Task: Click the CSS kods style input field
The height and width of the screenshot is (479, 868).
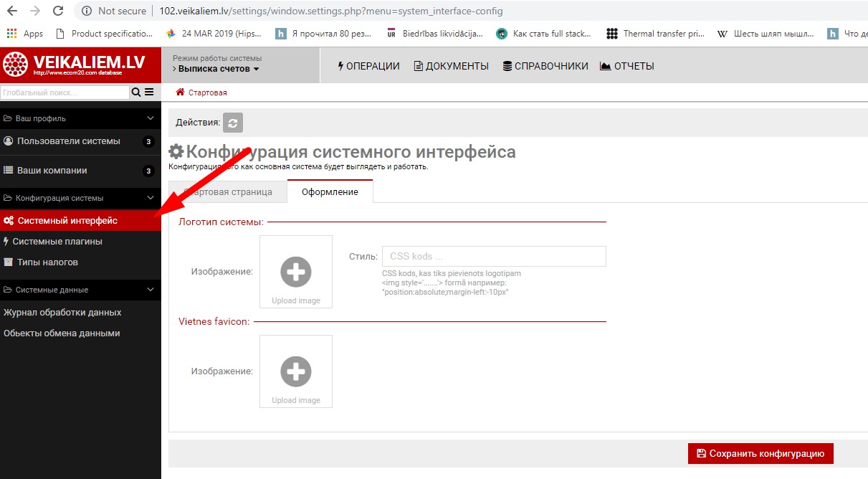Action: click(x=494, y=257)
